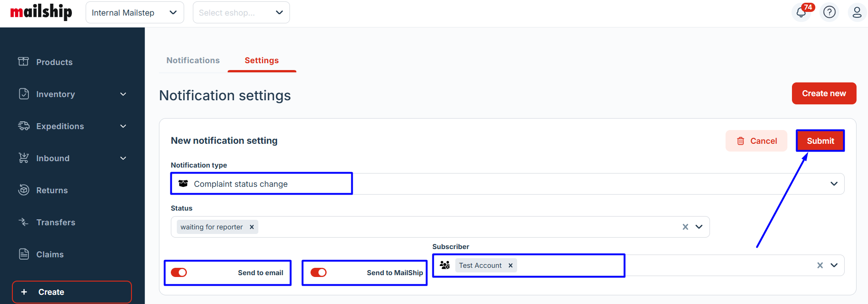The image size is (868, 304).
Task: Remove the Test Account subscriber tag
Action: (510, 266)
